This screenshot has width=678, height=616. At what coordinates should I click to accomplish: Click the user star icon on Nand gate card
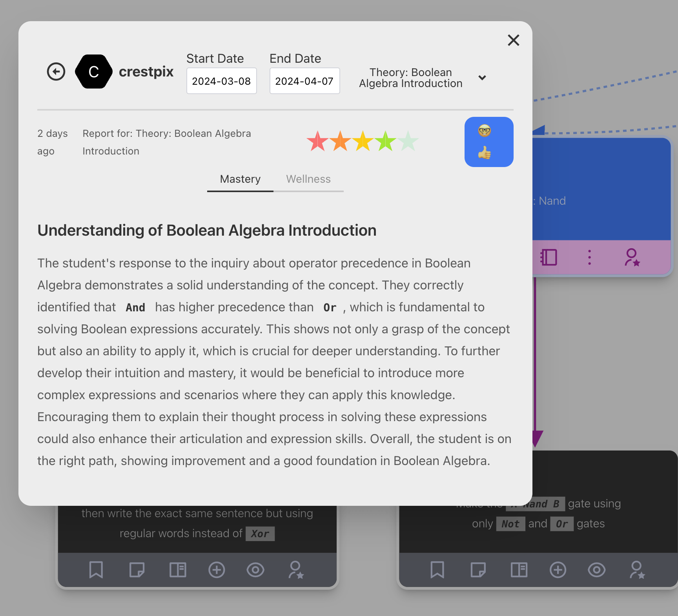tap(637, 570)
